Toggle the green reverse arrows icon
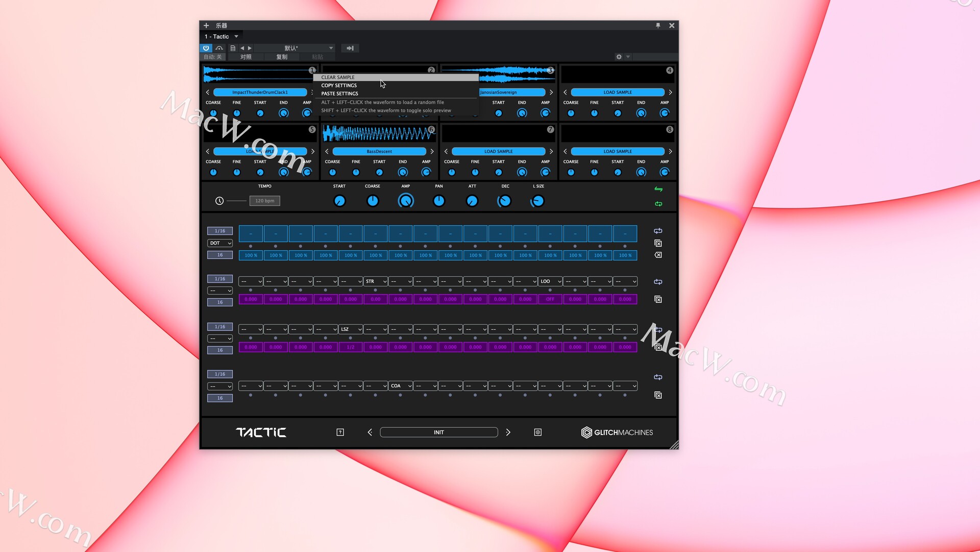980x552 pixels. [x=658, y=189]
